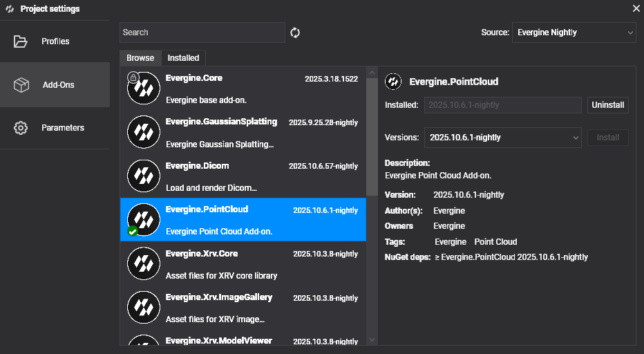The width and height of the screenshot is (644, 354).
Task: Switch to the Browse tab
Action: 140,58
